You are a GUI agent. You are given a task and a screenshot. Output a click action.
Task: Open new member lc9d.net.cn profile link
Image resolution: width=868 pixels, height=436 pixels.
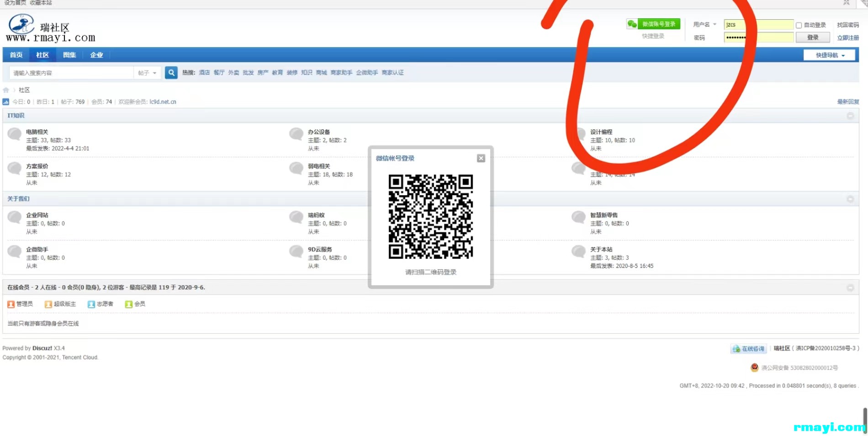[x=163, y=102]
